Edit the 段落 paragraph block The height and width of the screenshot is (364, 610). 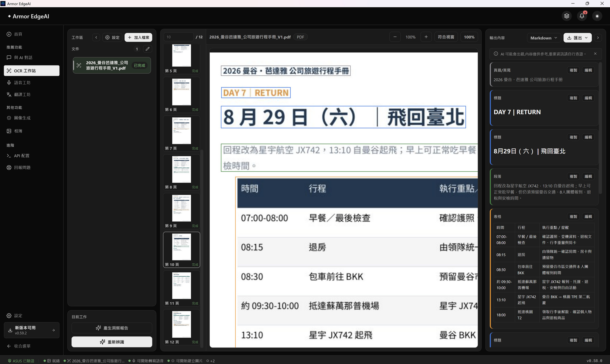click(x=588, y=177)
